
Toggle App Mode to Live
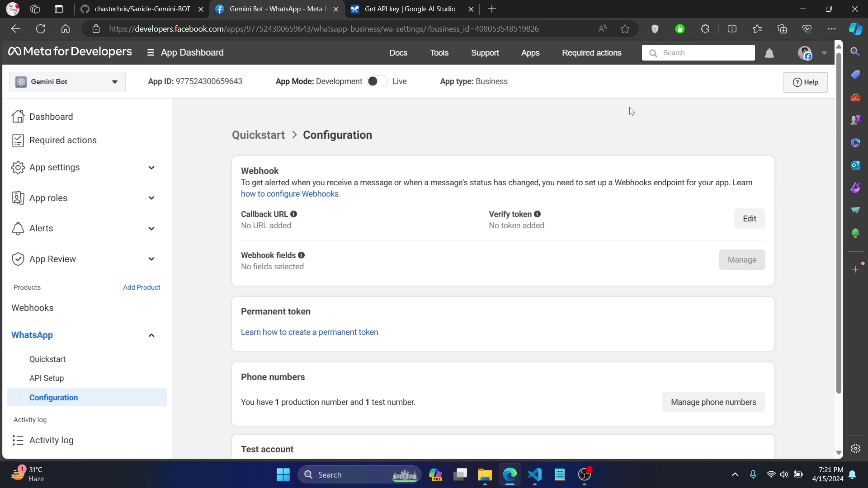coord(377,81)
